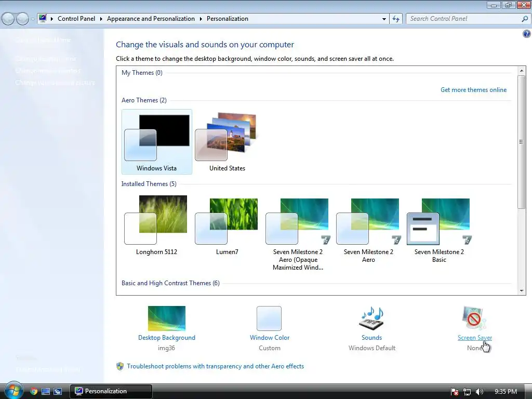Viewport: 532px width, 399px height.
Task: Click the taskbar clock 9:35 PM
Action: coord(506,392)
